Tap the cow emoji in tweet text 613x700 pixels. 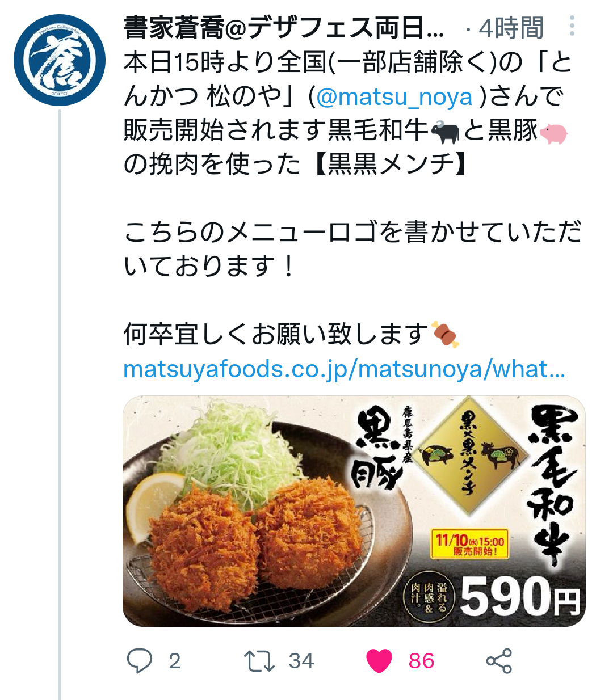pos(446,132)
